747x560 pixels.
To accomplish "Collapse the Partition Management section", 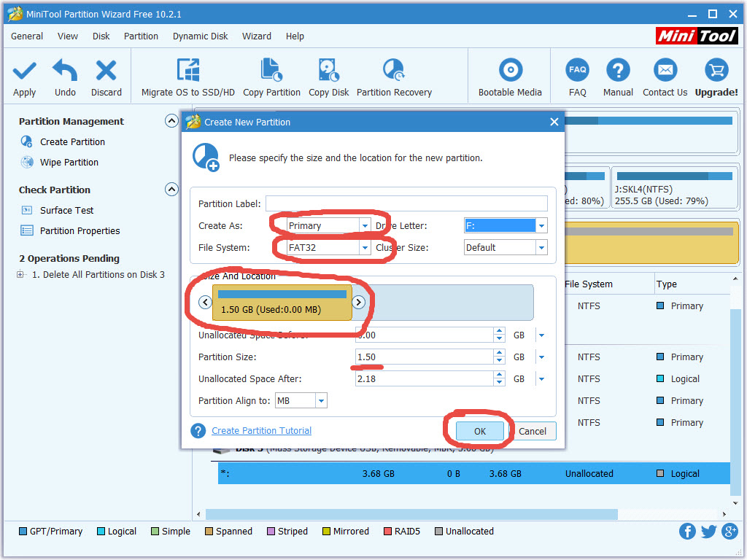I will point(171,122).
